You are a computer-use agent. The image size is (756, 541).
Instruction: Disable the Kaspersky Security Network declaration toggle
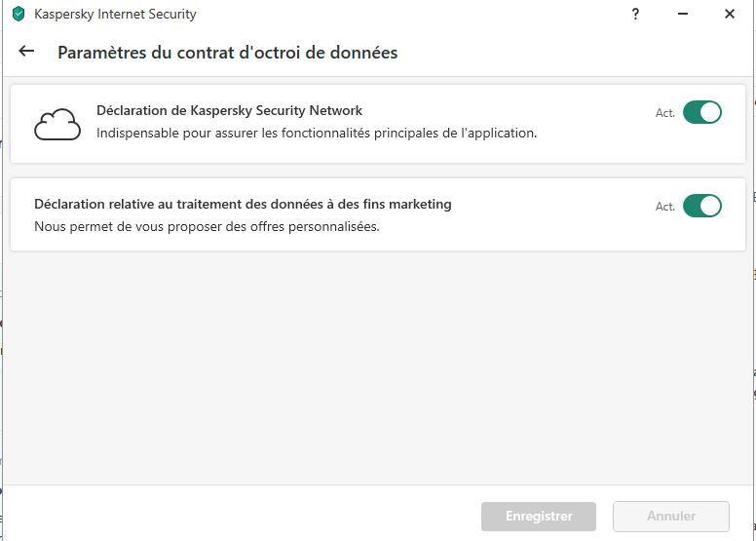(x=701, y=112)
